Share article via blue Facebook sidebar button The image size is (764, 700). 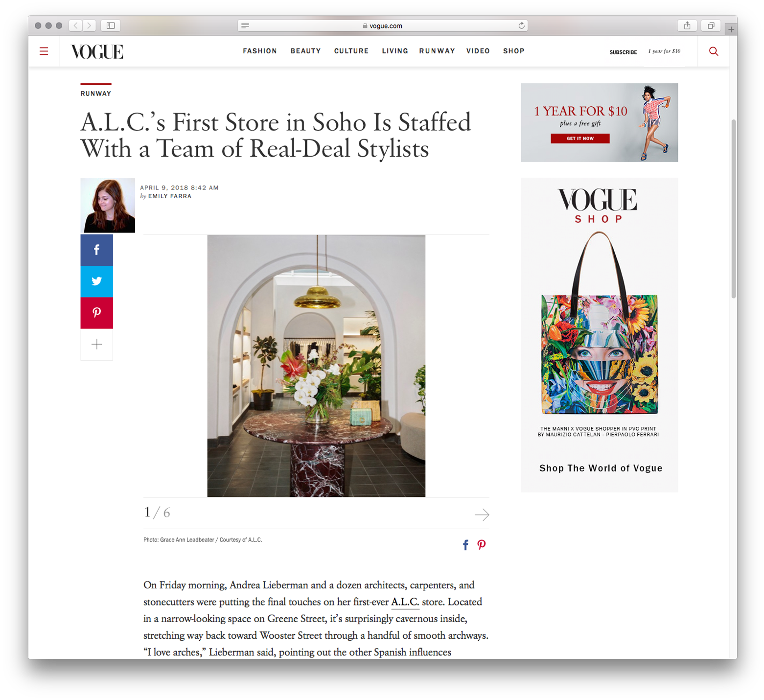pyautogui.click(x=96, y=250)
